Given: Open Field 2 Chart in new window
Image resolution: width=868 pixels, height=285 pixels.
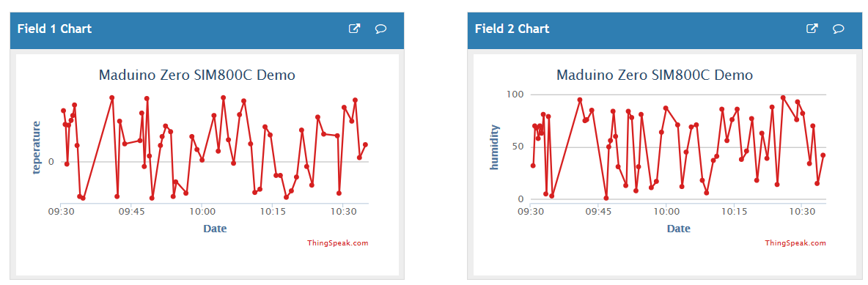Looking at the screenshot, I should [812, 29].
